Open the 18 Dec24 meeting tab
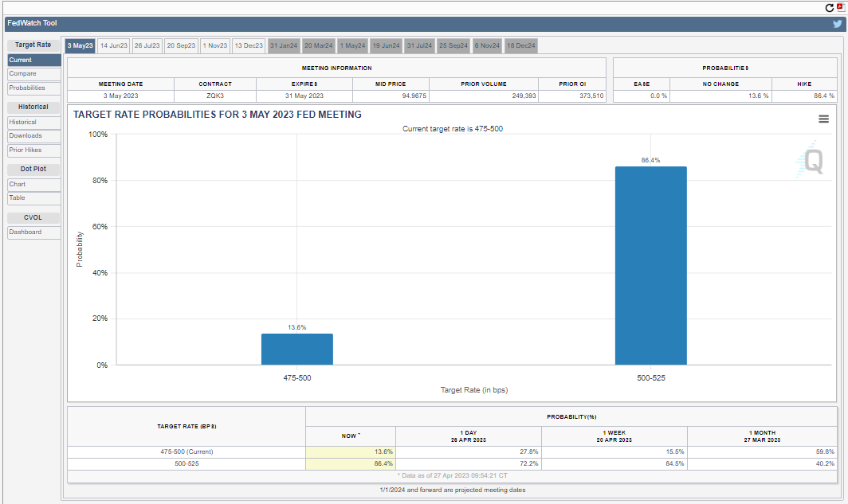This screenshot has height=504, width=848. coord(521,46)
